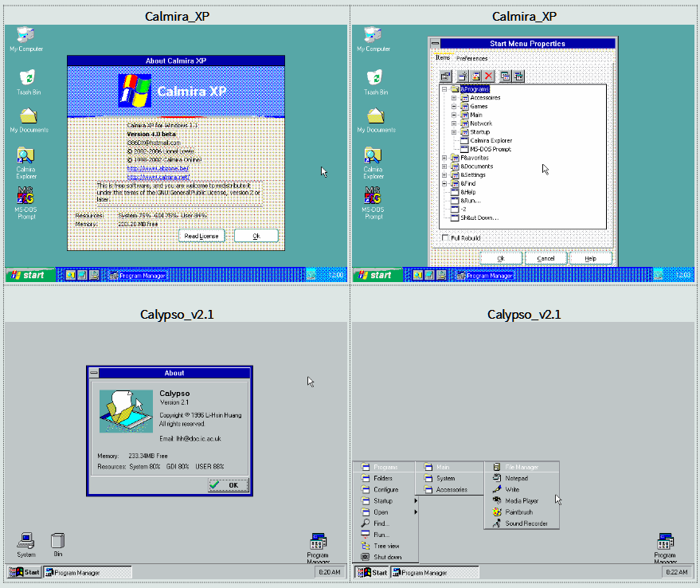The width and height of the screenshot is (700, 588).
Task: Click the 8:20 AM clock on Calypso taskbar
Action: point(330,572)
